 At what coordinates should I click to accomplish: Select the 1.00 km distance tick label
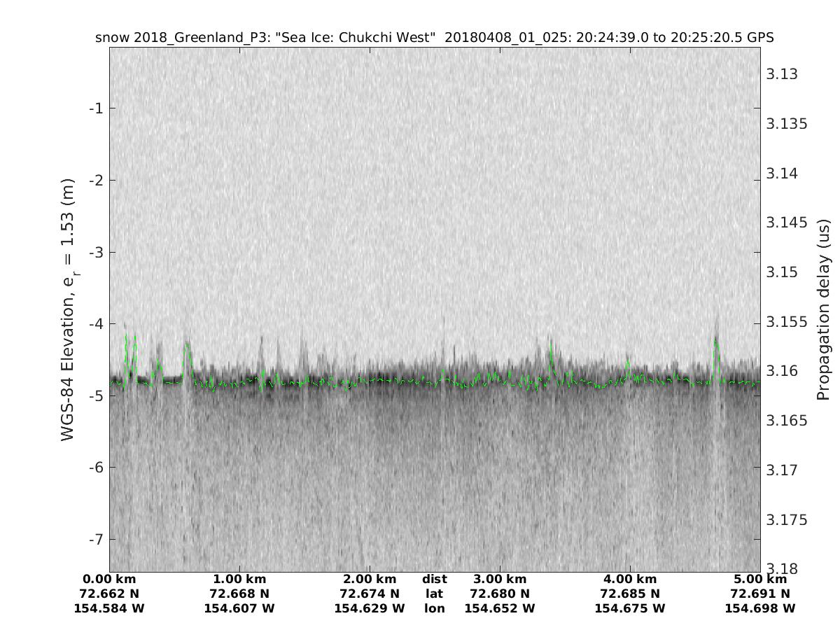click(x=239, y=579)
